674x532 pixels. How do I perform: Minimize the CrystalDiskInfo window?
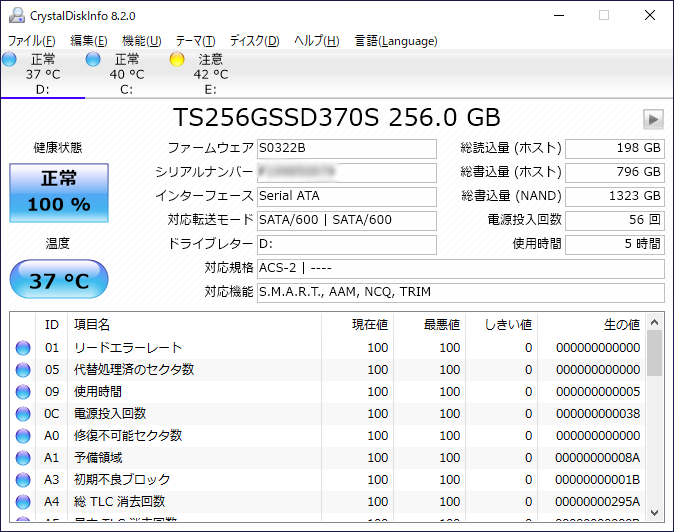559,15
